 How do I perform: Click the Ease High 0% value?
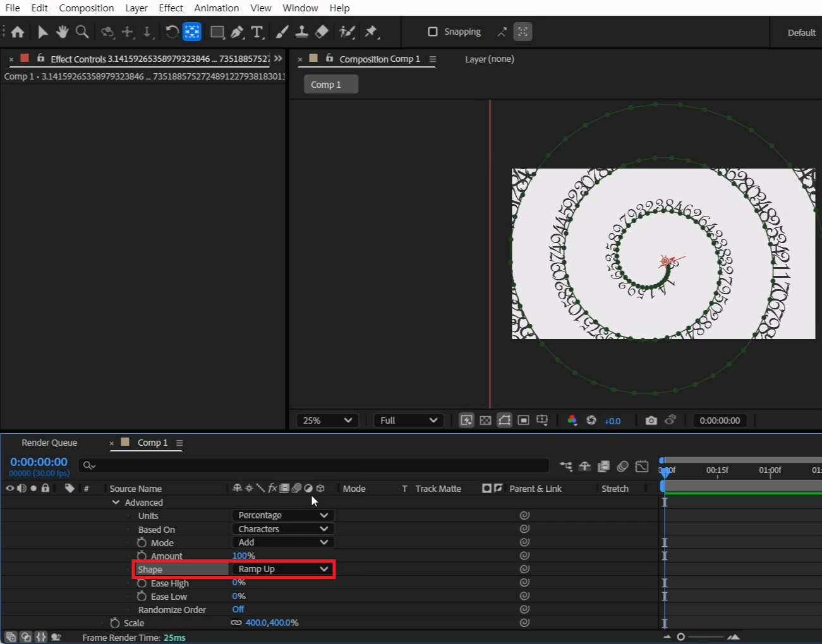tap(239, 583)
